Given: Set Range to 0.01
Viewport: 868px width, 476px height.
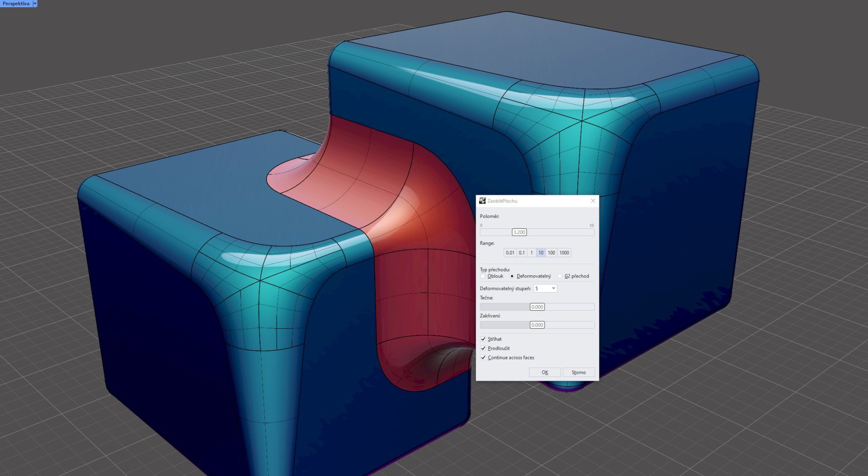Looking at the screenshot, I should [x=510, y=253].
